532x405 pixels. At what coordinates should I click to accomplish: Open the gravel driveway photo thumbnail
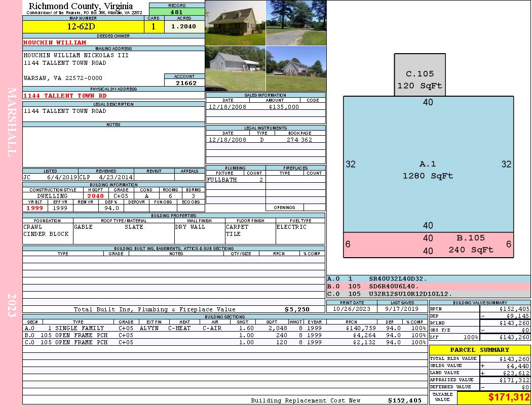(296, 23)
